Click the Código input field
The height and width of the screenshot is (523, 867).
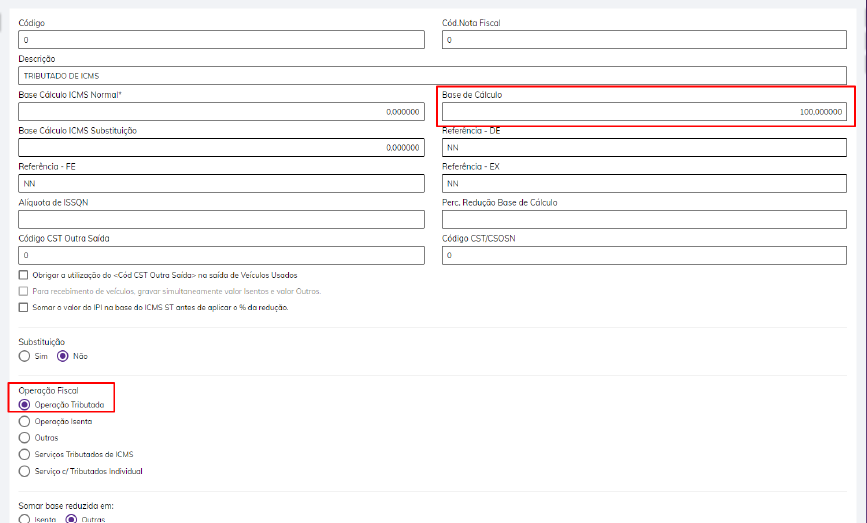[221, 40]
